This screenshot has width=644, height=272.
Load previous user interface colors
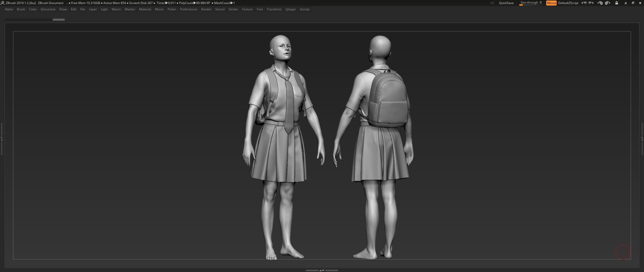click(584, 3)
